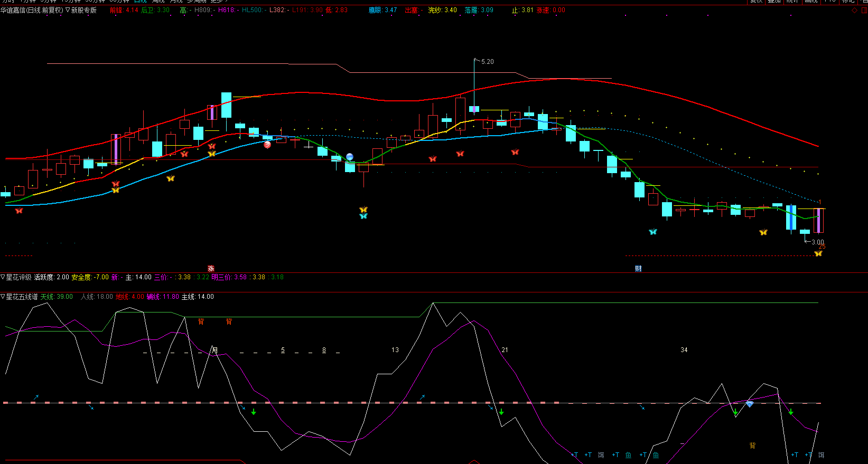Click the Fibonacci marker 34

coord(684,350)
